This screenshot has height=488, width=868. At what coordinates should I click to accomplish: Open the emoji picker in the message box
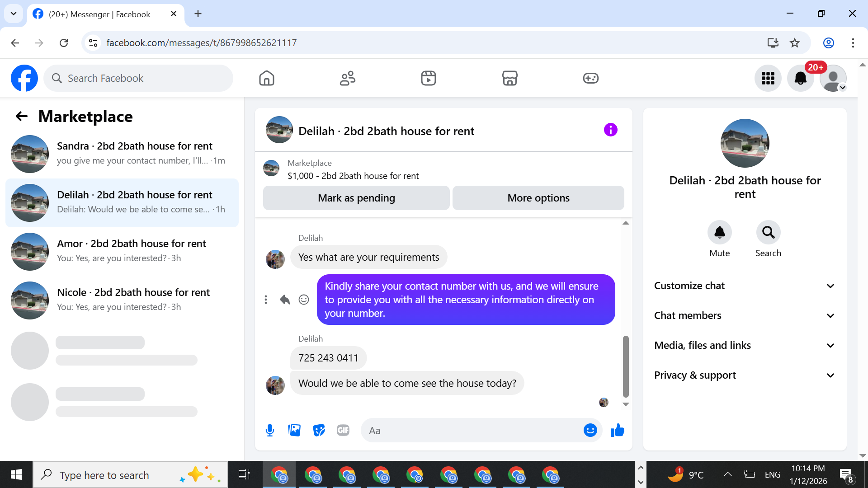coord(590,430)
